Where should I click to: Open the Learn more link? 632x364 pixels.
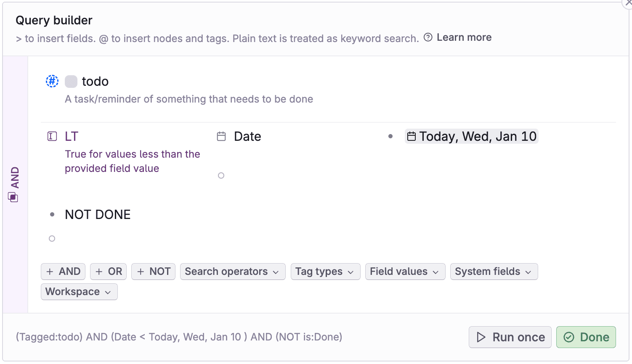(464, 37)
